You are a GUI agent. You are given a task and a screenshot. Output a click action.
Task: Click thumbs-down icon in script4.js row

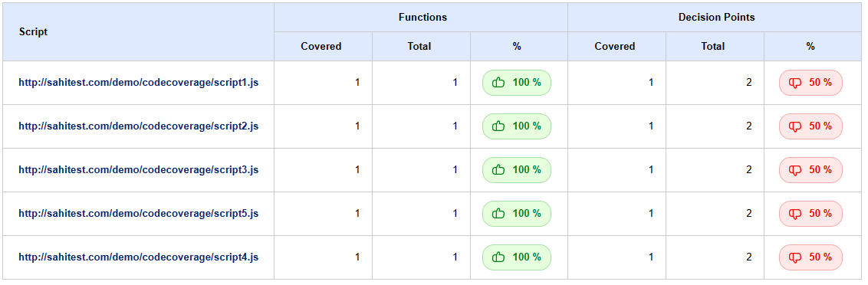click(795, 258)
